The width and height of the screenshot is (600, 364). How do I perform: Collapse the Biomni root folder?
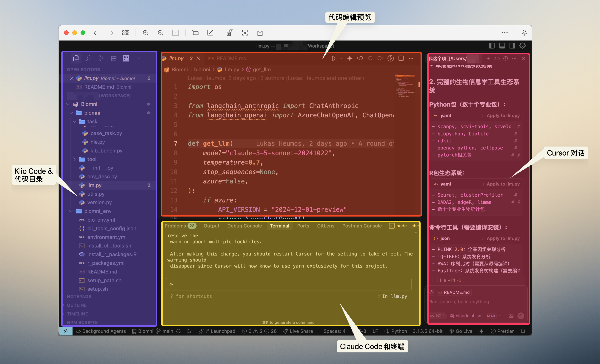click(x=68, y=104)
